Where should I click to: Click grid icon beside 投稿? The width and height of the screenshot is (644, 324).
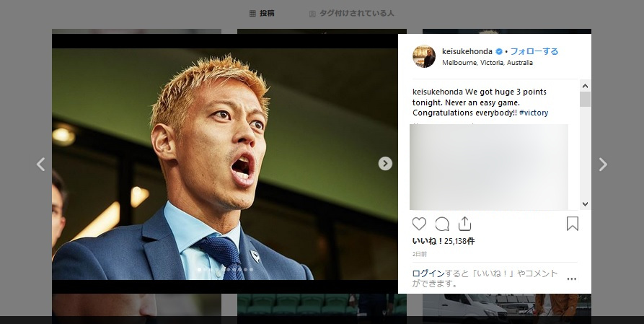(x=252, y=14)
